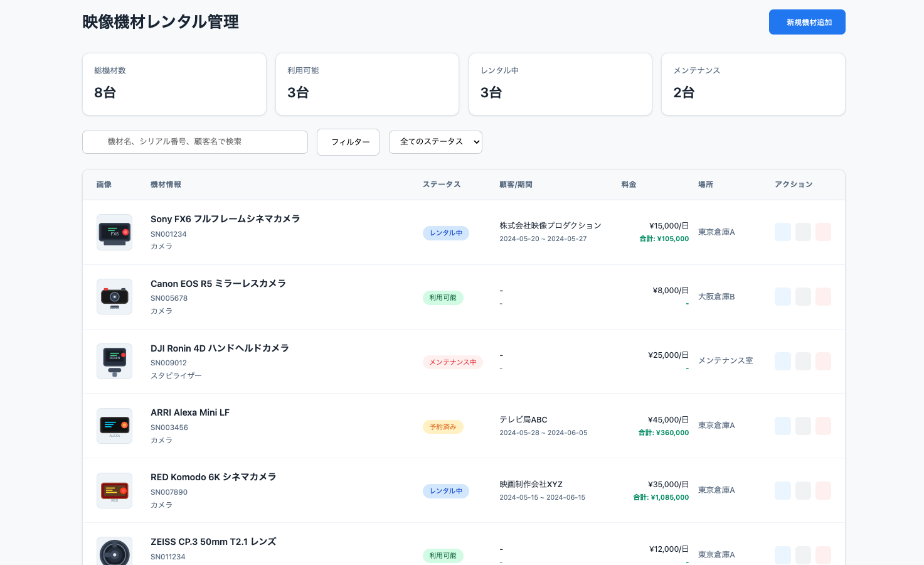This screenshot has width=924, height=565.
Task: Click the 利用可能 summary card
Action: [x=367, y=84]
